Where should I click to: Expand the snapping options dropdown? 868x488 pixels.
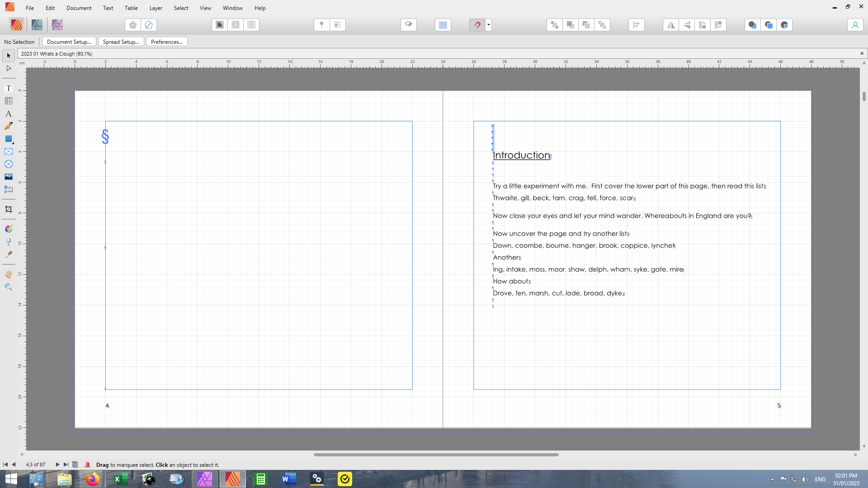coord(488,25)
